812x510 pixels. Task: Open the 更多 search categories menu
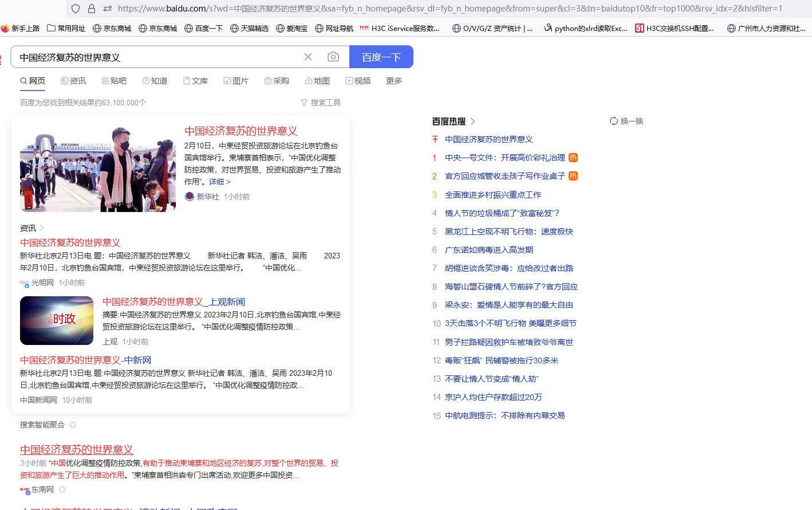click(x=394, y=81)
